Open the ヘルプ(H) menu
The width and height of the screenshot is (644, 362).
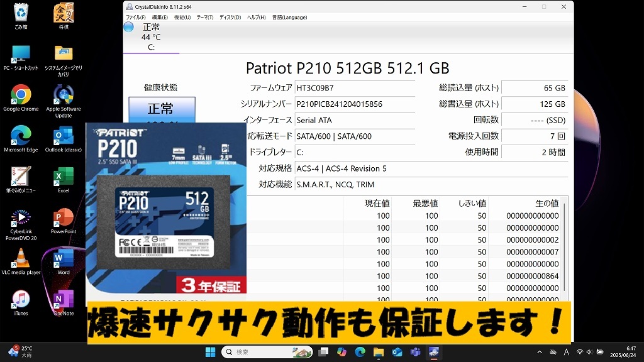pyautogui.click(x=257, y=17)
